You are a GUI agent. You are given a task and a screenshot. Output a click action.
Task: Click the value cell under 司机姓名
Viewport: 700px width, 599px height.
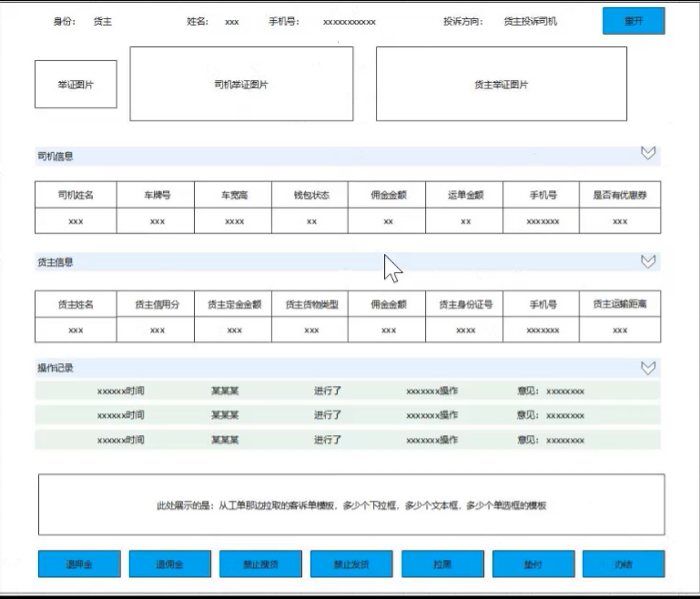(x=76, y=220)
